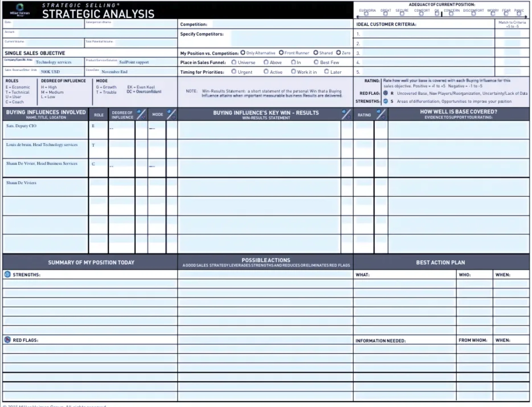Check the Concern adequacy checkbox
Image resolution: width=532 pixels, height=407 pixels.
451,14
